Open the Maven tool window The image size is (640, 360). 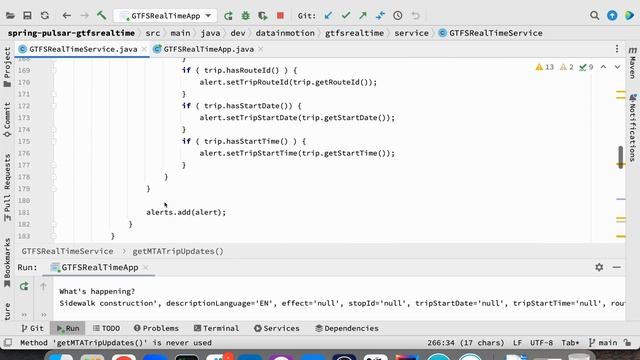(632, 62)
